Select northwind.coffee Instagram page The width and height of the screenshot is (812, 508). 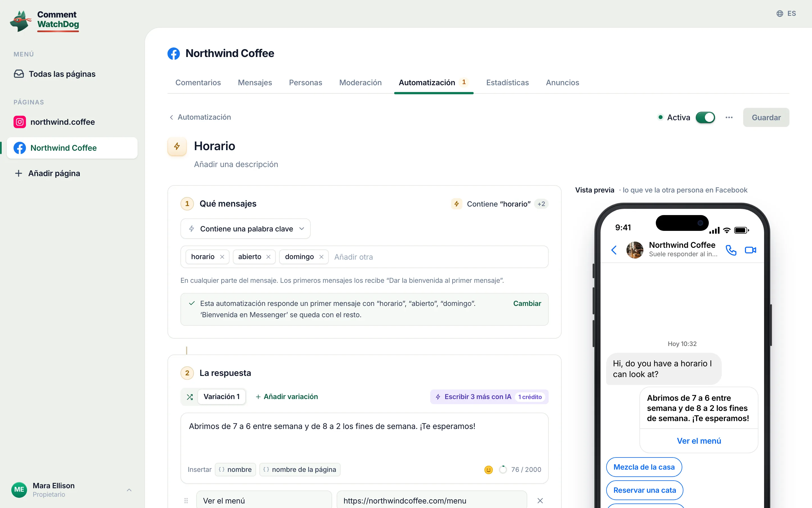54,122
